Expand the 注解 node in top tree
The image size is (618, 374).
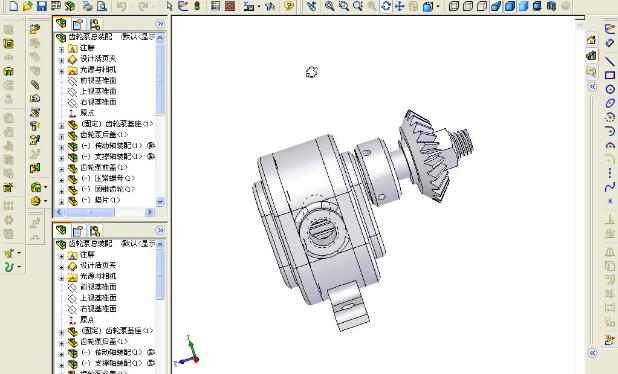pyautogui.click(x=61, y=49)
